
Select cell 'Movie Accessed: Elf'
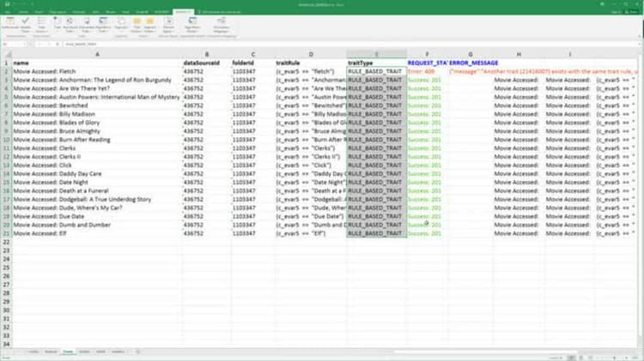click(97, 233)
